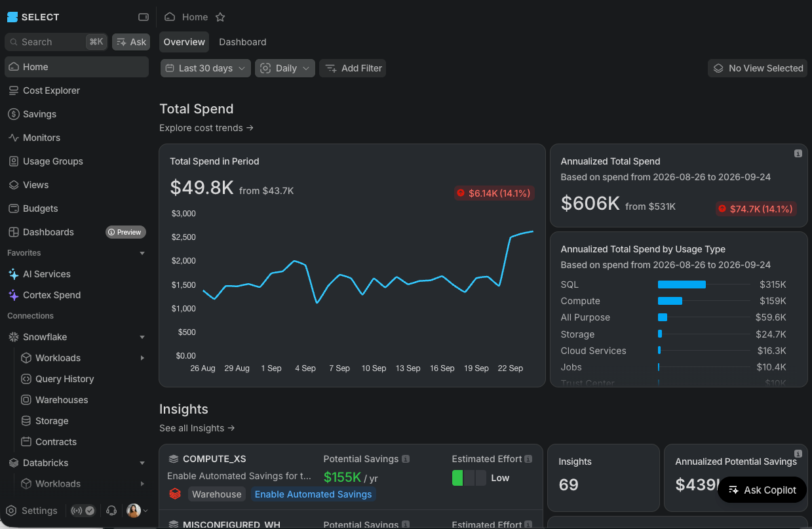Open the Daily granularity dropdown
Screen dimensions: 812x529
[x=285, y=68]
